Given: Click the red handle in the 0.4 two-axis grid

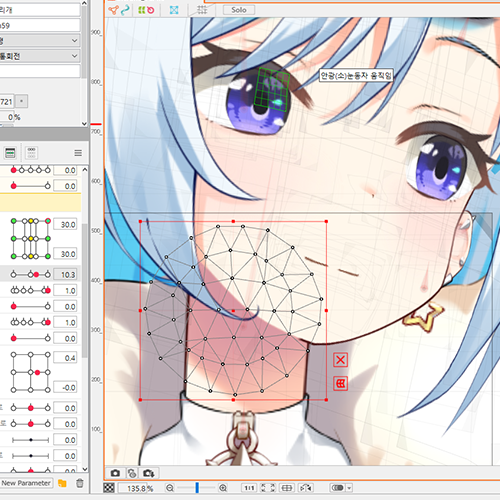Looking at the screenshot, I should [x=37, y=372].
